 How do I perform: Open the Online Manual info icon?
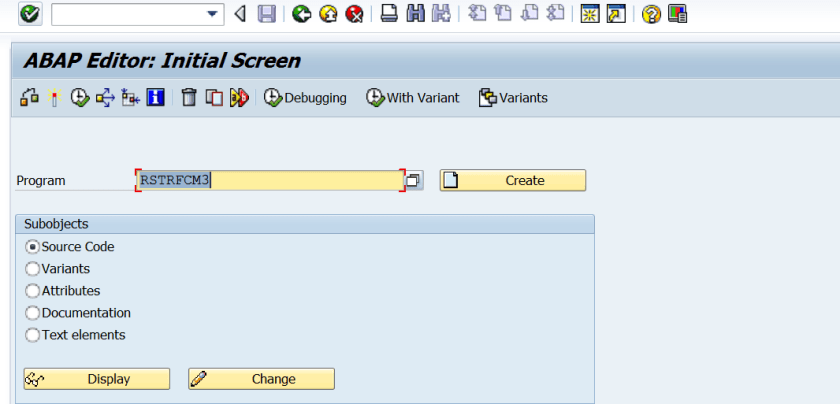[155, 98]
